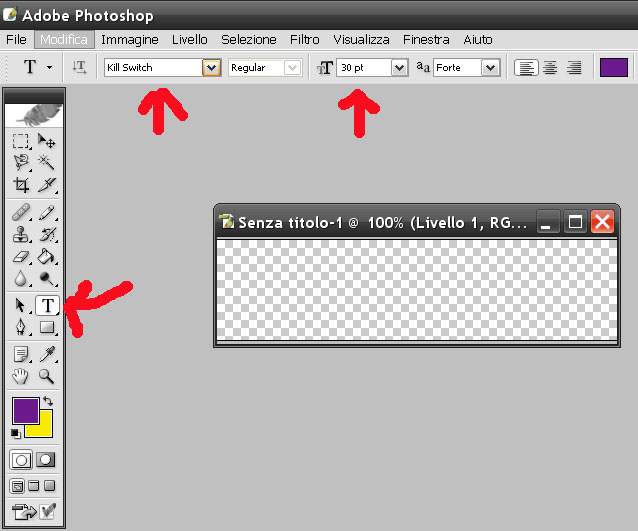
Task: Select the Eraser tool
Action: (20, 257)
